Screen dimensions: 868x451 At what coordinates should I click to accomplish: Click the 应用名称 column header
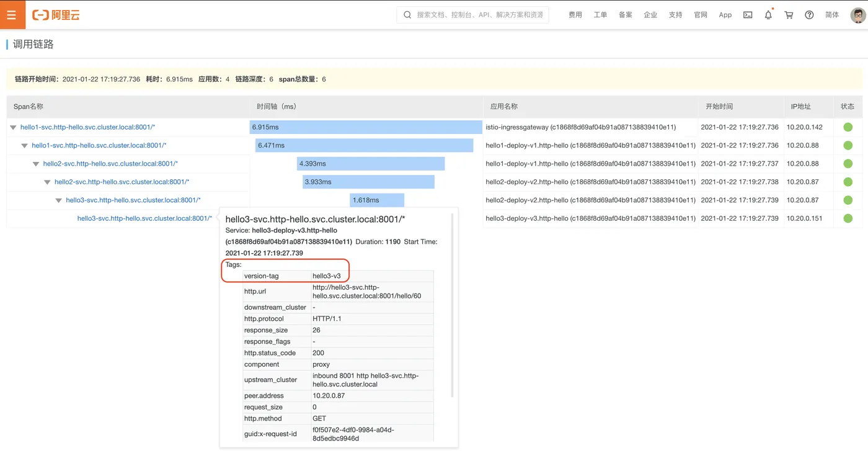point(504,107)
